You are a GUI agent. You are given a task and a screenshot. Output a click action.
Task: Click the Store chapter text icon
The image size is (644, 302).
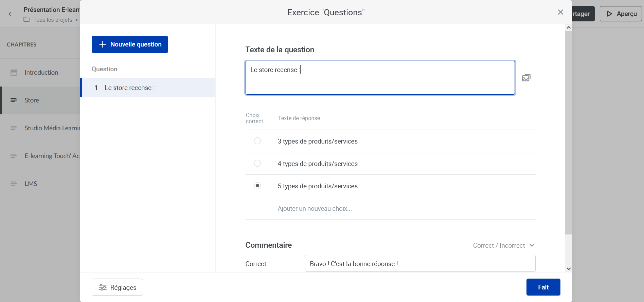point(14,100)
